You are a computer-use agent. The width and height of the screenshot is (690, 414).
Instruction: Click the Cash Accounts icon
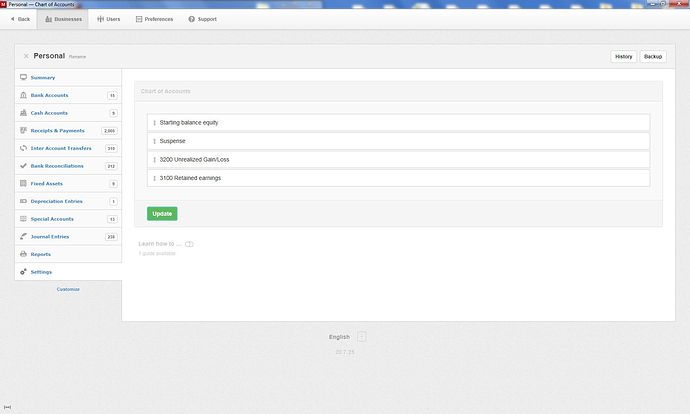point(23,113)
